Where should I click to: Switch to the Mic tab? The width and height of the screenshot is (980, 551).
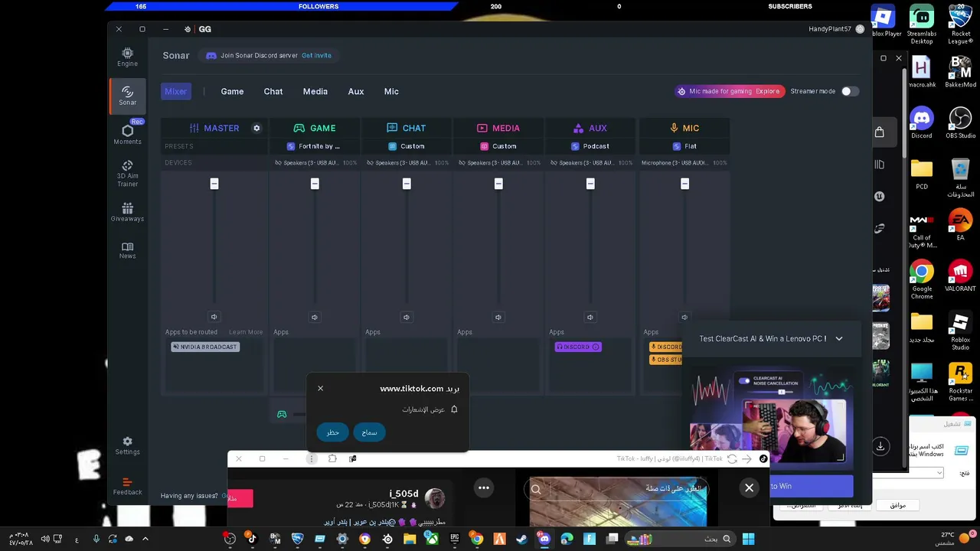(x=391, y=91)
